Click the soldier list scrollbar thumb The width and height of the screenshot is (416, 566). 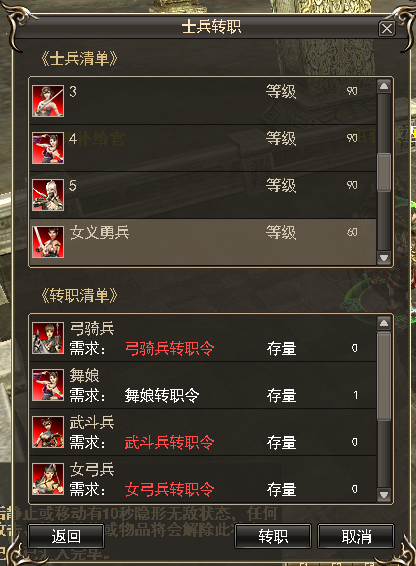[x=384, y=172]
